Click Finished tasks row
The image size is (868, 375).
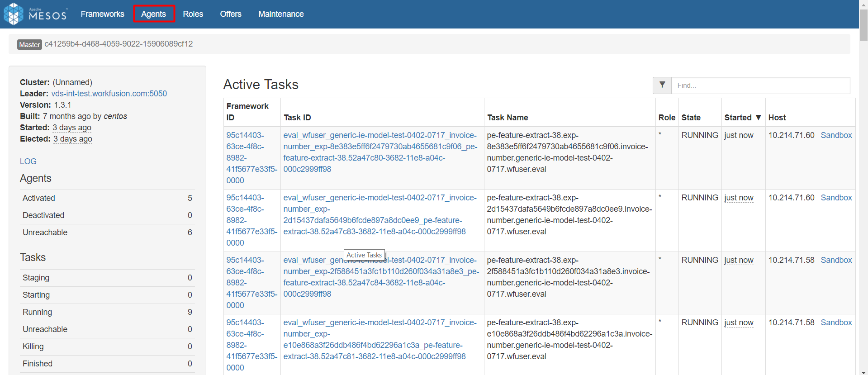(107, 364)
